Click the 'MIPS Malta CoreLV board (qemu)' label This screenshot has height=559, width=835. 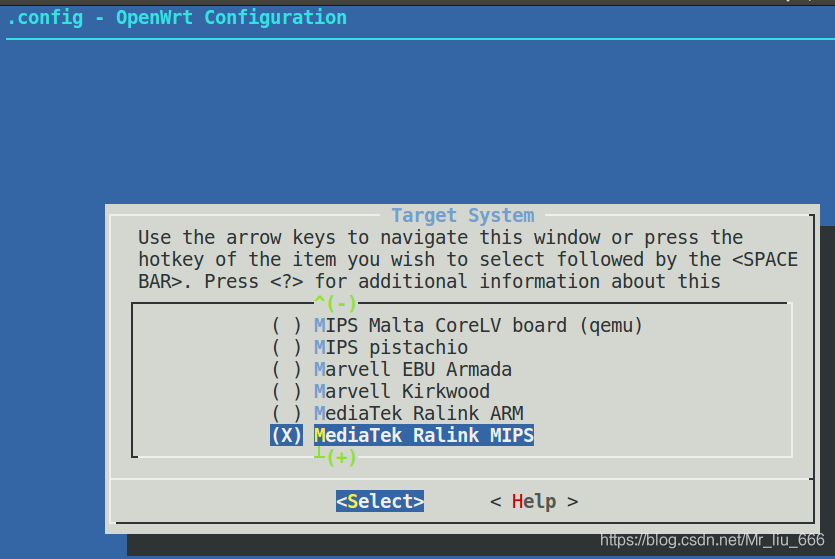[478, 325]
